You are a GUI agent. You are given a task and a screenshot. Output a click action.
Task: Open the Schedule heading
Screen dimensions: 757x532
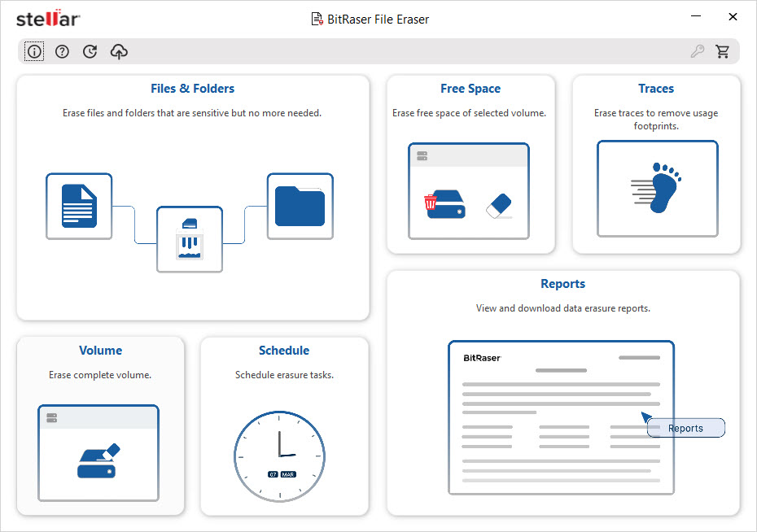coord(284,351)
